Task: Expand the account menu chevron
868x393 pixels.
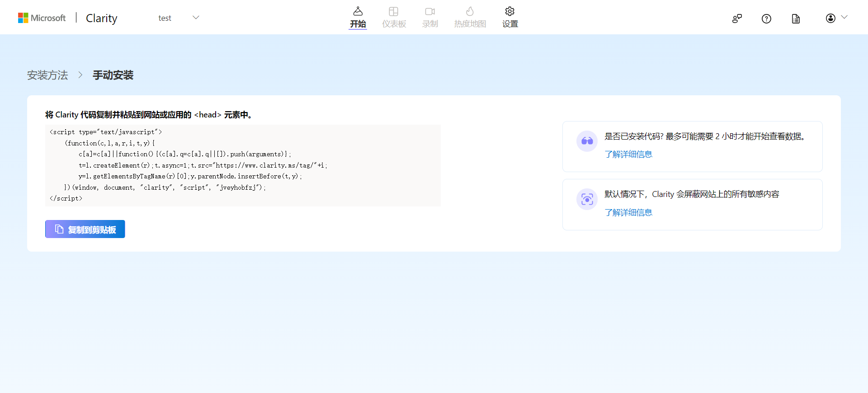Action: 844,17
